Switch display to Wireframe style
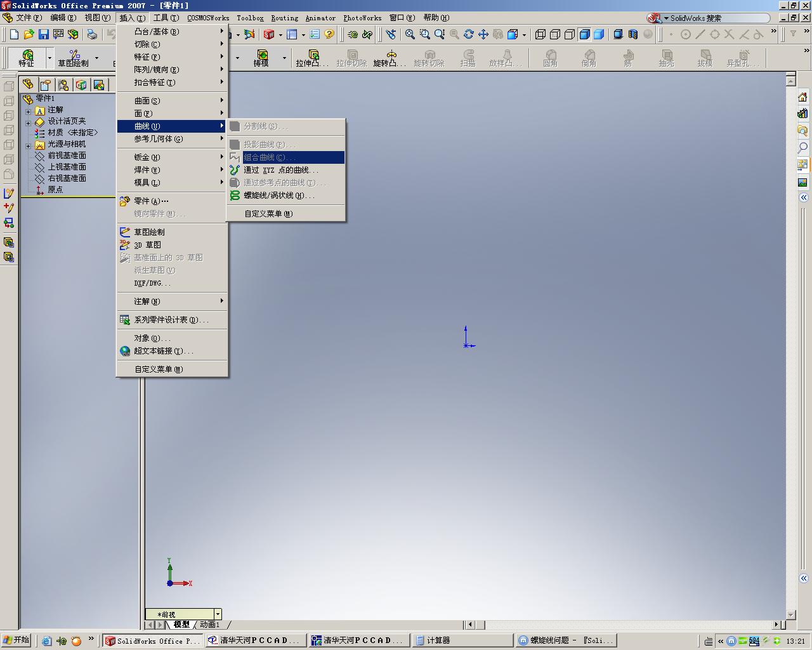The width and height of the screenshot is (812, 650). 540,34
